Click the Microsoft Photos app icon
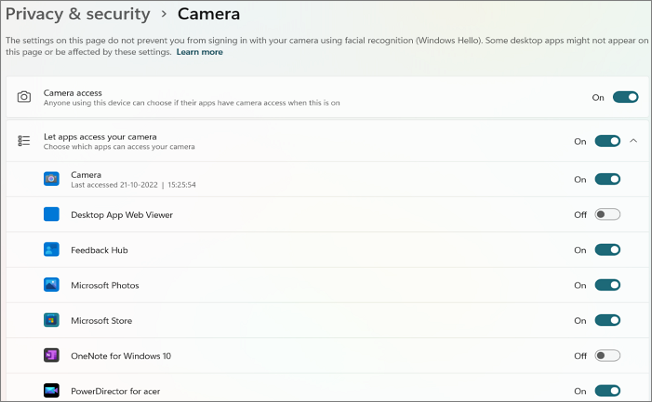 (x=51, y=285)
